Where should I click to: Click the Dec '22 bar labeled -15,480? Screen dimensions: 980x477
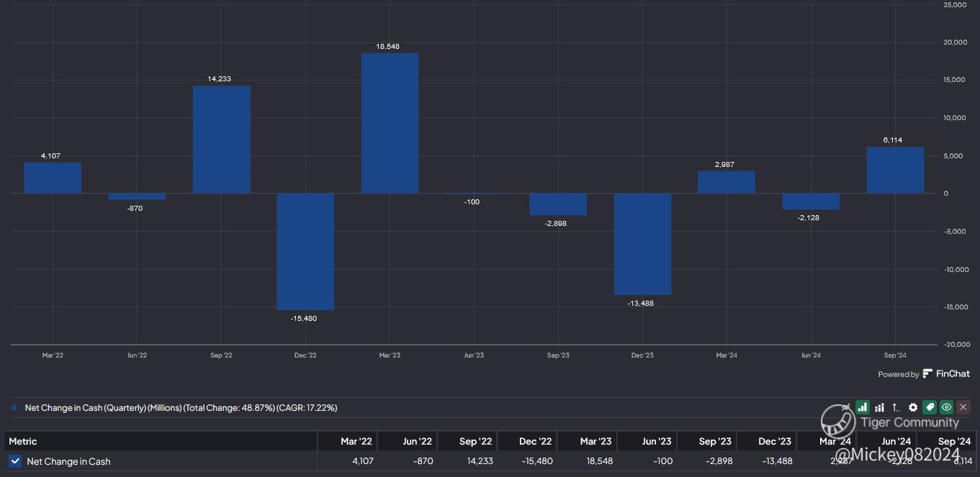pyautogui.click(x=305, y=251)
